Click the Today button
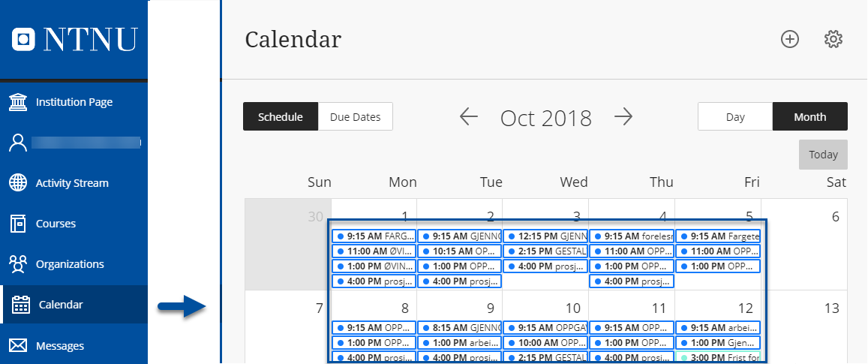The height and width of the screenshot is (364, 868). 823,155
